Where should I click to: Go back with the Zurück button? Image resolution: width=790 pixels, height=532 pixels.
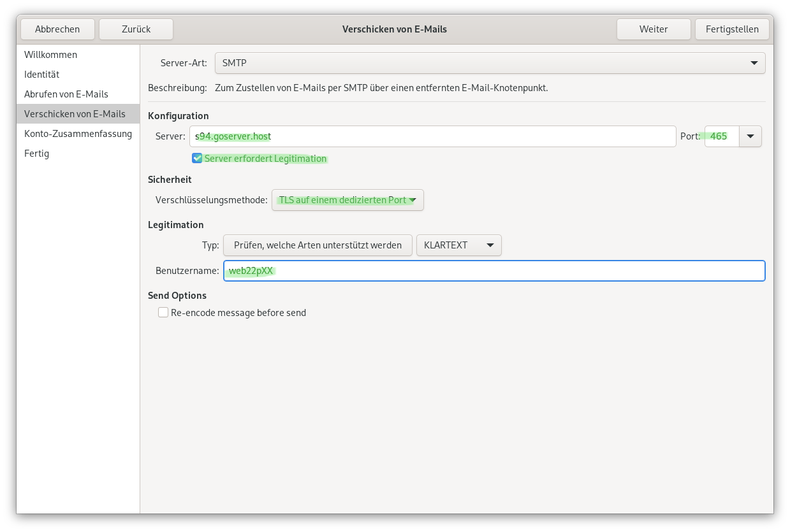[136, 29]
